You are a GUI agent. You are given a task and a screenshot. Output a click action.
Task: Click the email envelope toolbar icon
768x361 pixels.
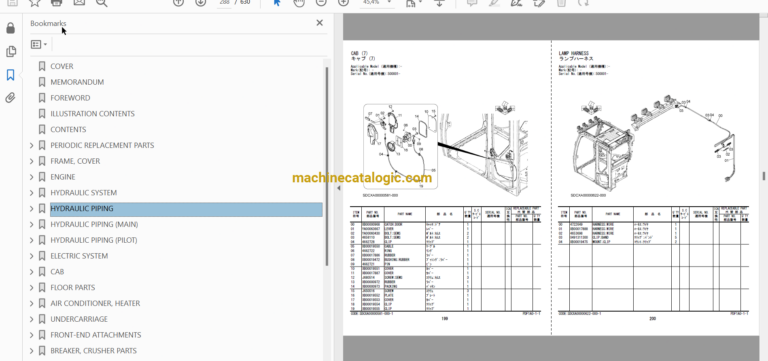79,2
